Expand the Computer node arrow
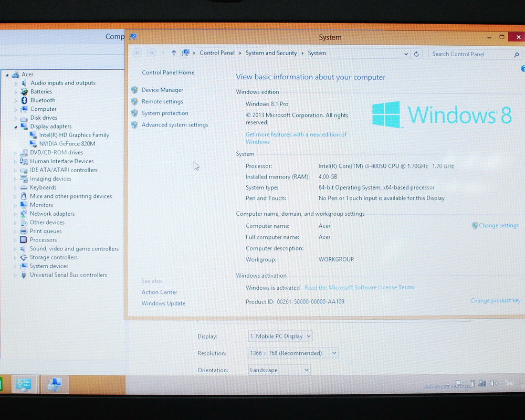 15,109
